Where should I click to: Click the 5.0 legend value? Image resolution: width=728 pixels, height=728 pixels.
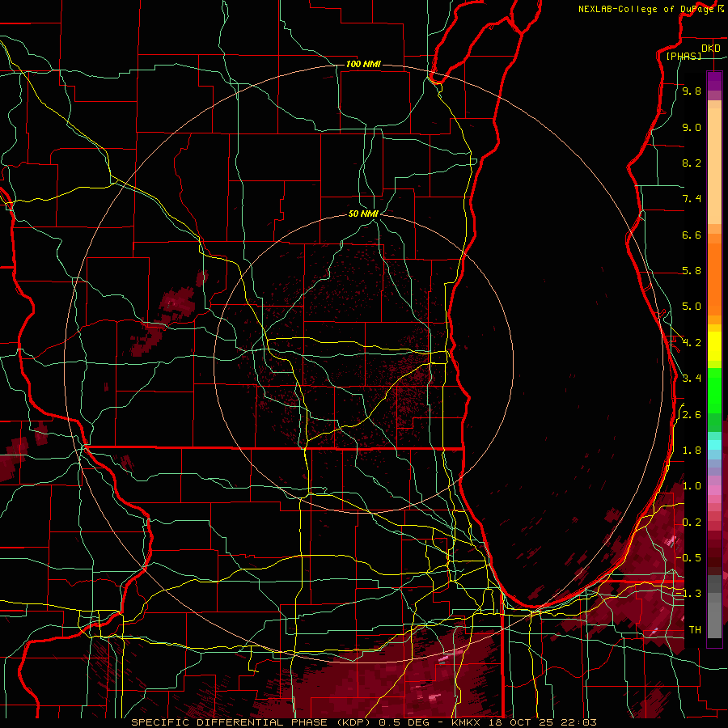coord(692,307)
